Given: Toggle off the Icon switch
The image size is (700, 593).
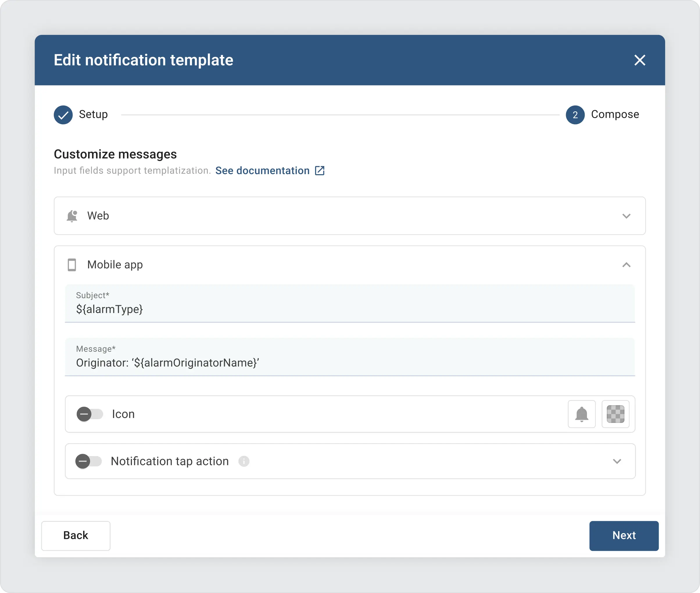Looking at the screenshot, I should pos(89,414).
